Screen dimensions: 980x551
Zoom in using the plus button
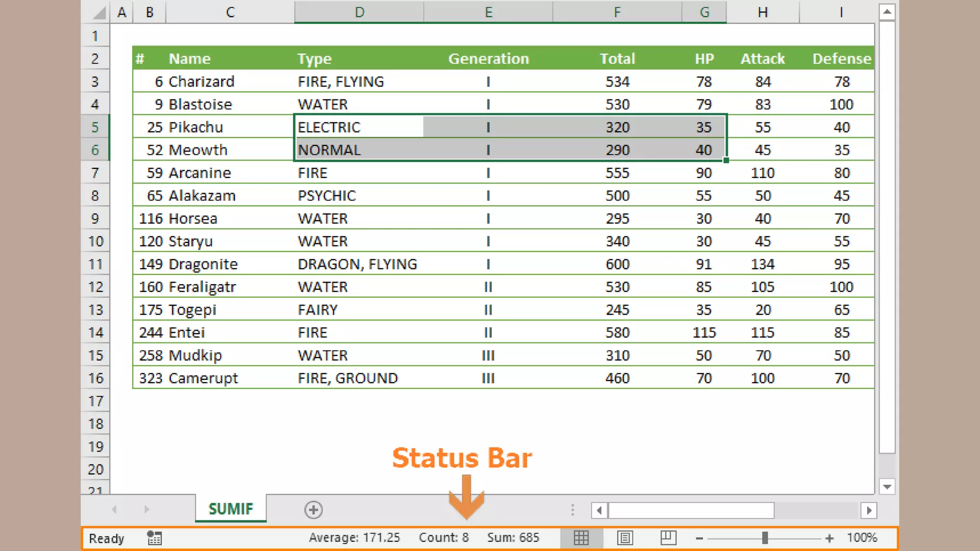click(x=829, y=538)
